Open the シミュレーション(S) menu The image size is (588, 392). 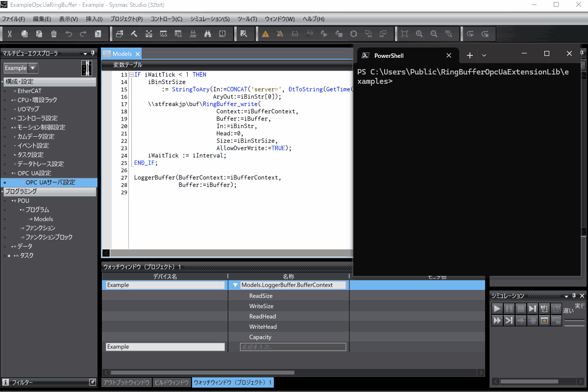coord(210,19)
